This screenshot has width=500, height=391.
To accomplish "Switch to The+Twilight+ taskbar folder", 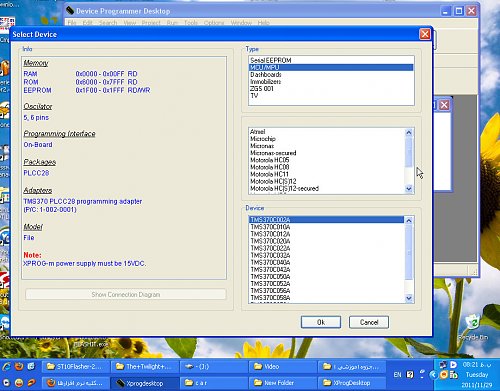I will click(145, 367).
